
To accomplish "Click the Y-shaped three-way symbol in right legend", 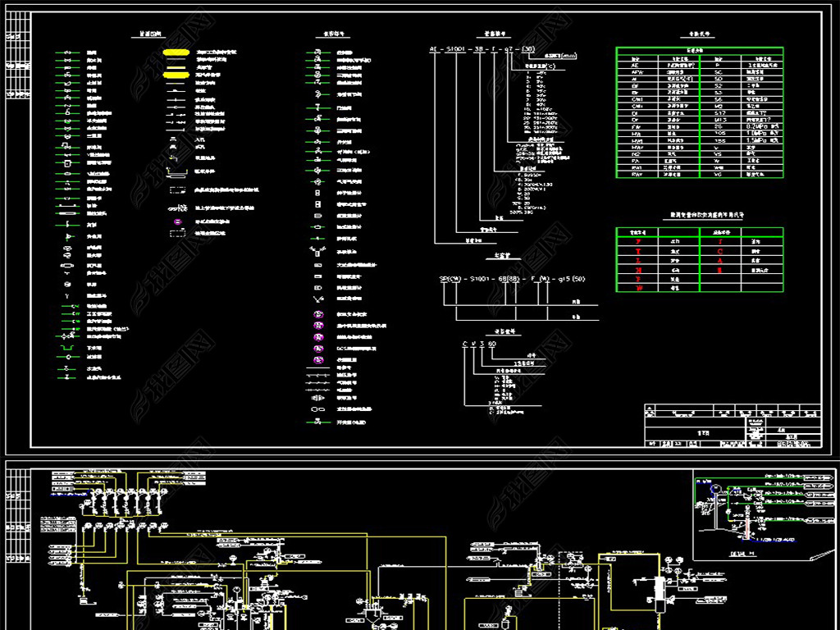I will [317, 251].
